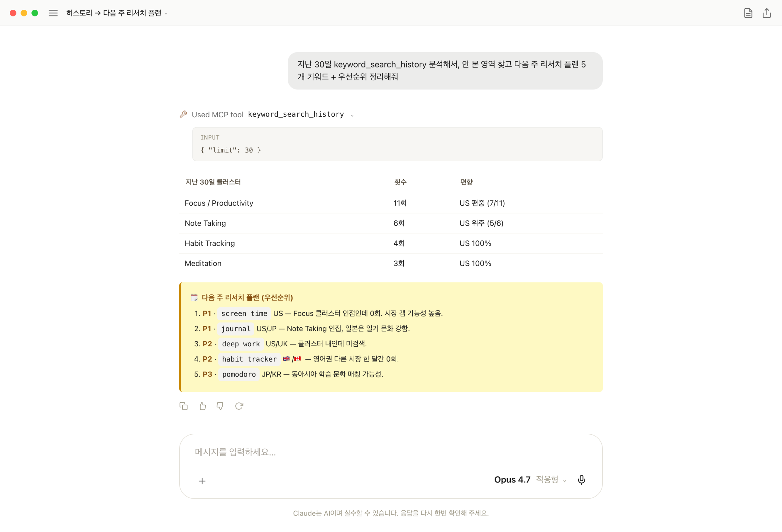Screen dimensions: 782x532
Task: Regenerate the response with the retry icon
Action: 239,406
